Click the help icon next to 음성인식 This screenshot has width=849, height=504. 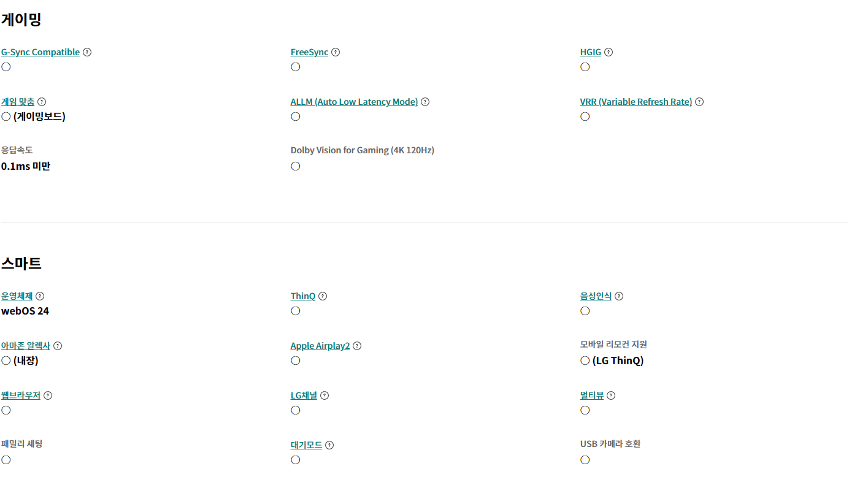coord(619,296)
